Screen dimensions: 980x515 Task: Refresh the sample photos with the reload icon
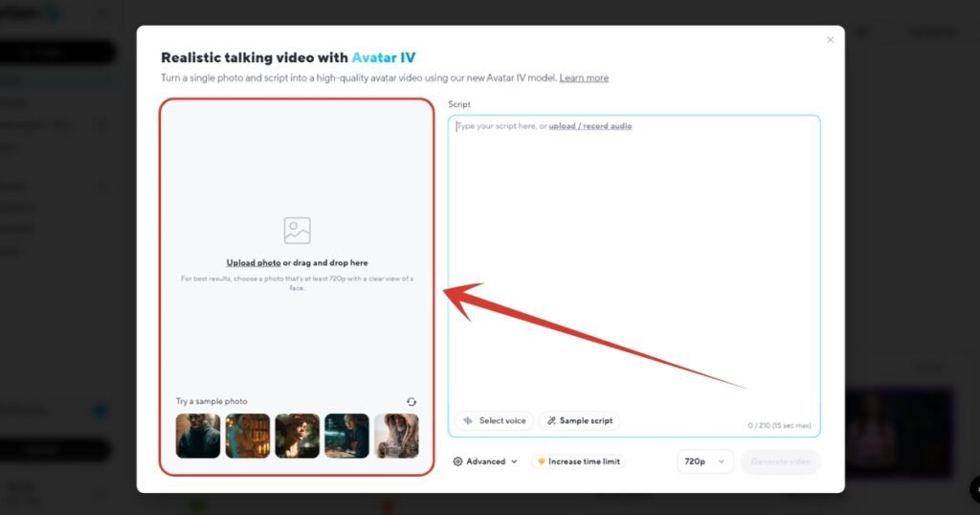tap(412, 402)
